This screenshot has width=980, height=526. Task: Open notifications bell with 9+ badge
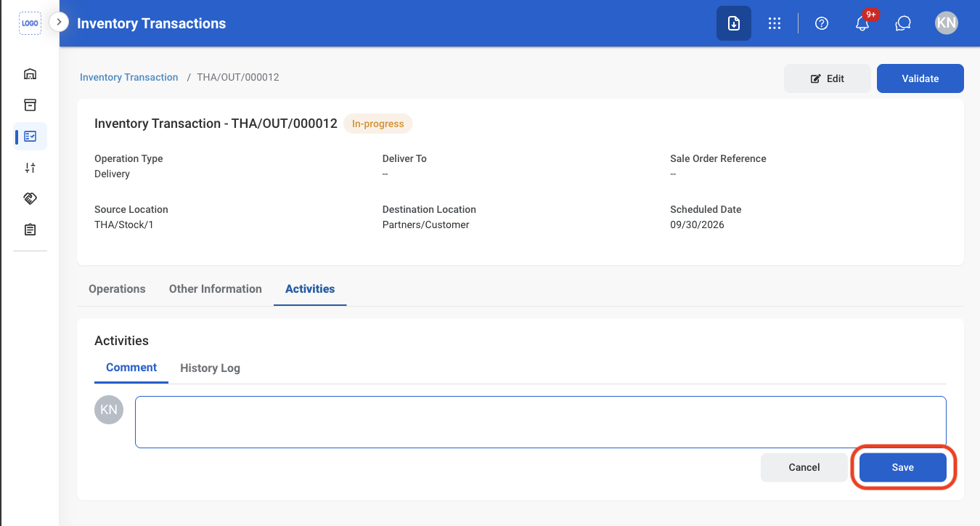[863, 22]
